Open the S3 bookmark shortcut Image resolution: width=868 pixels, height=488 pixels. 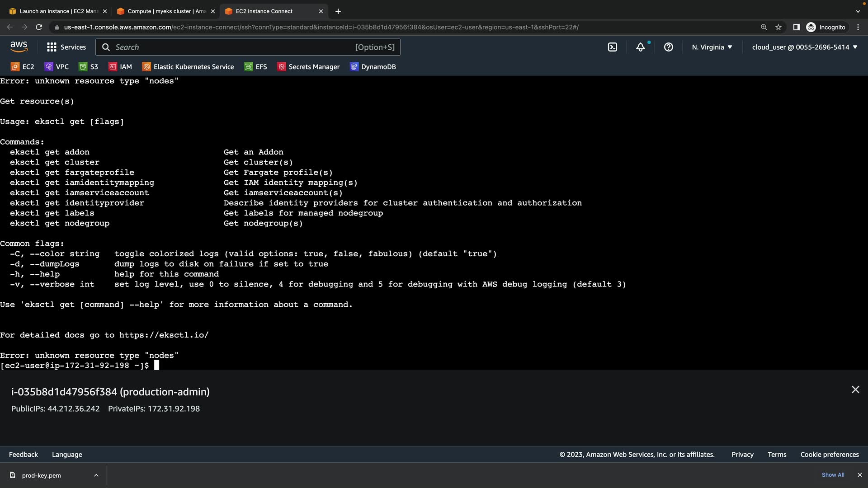pyautogui.click(x=89, y=67)
